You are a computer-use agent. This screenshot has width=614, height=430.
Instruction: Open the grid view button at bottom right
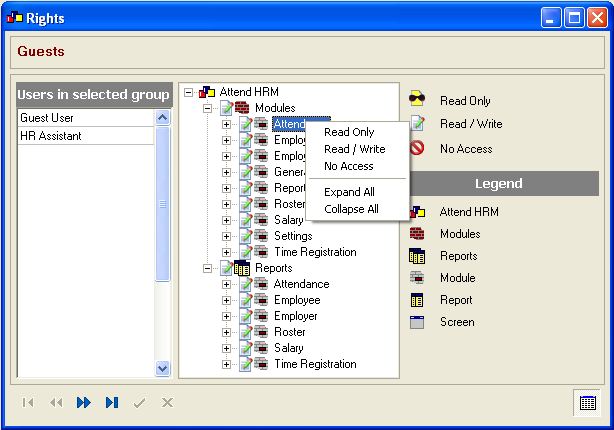(x=587, y=403)
